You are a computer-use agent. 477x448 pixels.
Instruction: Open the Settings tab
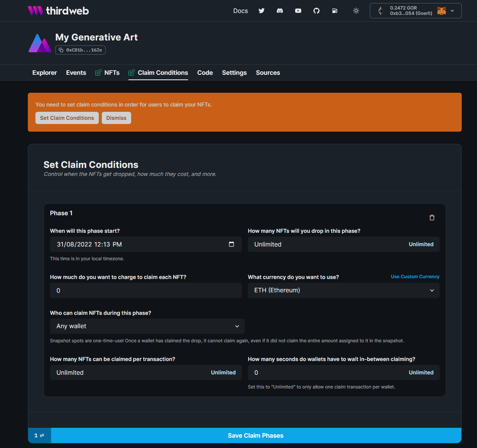point(234,73)
